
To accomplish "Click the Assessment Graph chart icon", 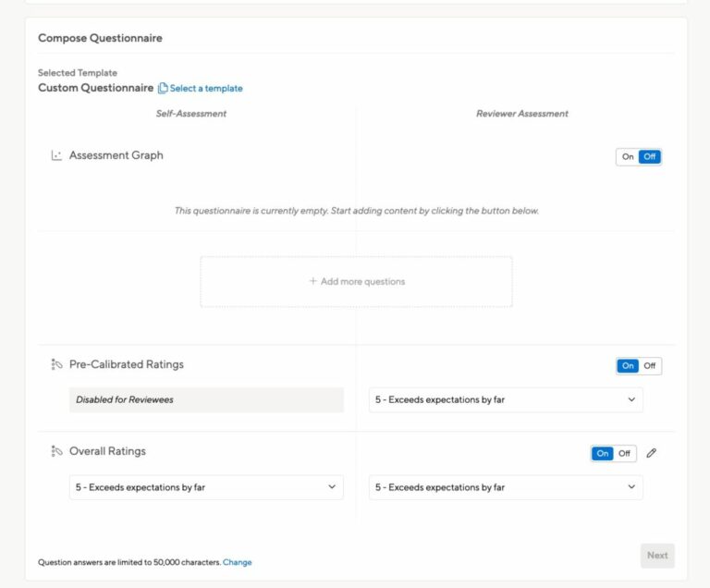I will pyautogui.click(x=56, y=155).
